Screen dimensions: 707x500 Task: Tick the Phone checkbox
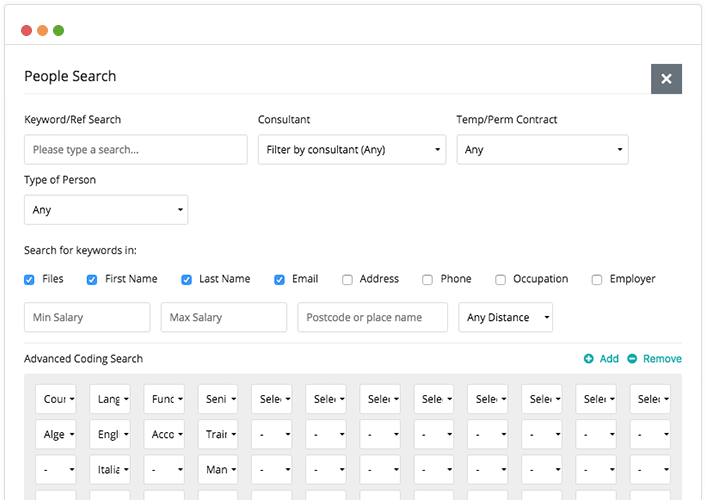(x=427, y=280)
